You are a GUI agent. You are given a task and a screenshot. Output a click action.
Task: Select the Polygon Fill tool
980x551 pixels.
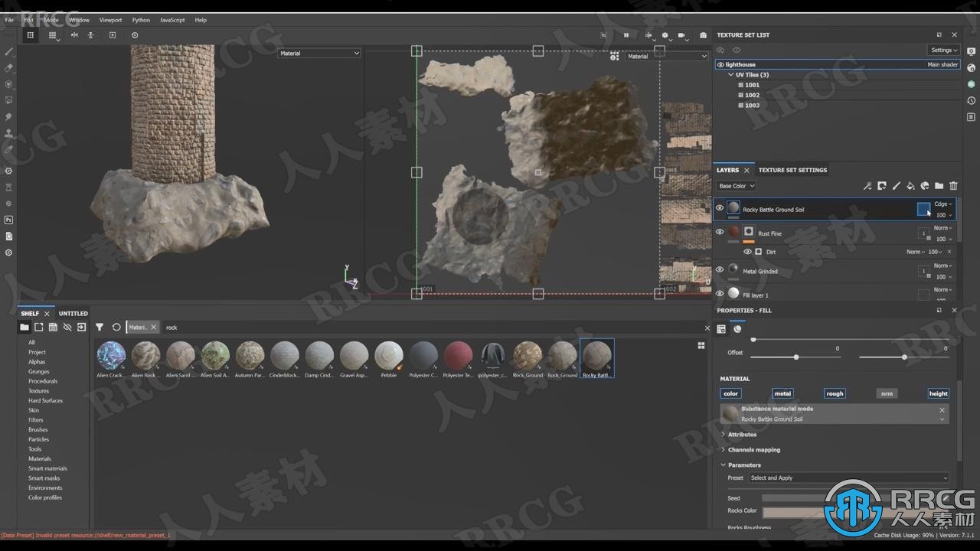pos(9,100)
